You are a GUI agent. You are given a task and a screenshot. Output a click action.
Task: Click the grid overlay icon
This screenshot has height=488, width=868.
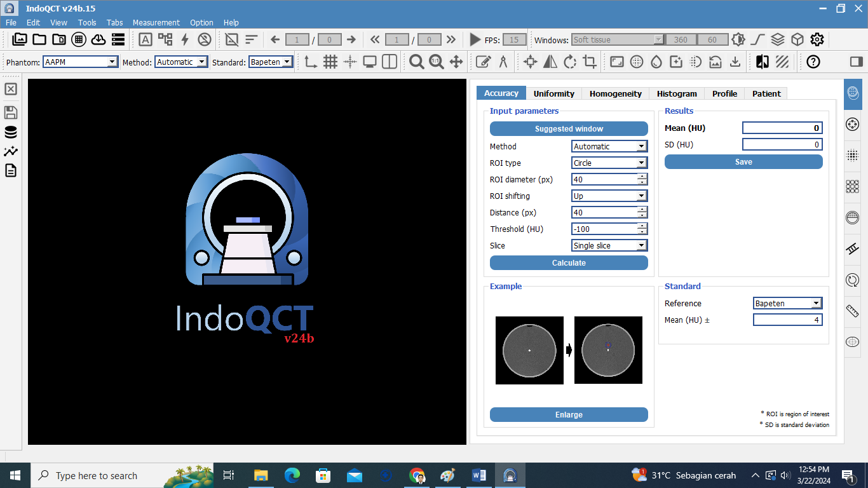pos(330,62)
